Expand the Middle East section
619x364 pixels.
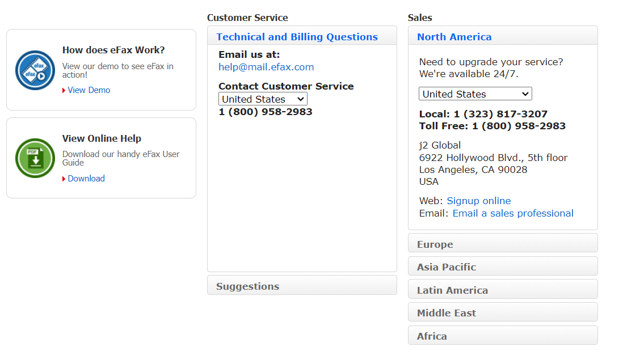(503, 312)
